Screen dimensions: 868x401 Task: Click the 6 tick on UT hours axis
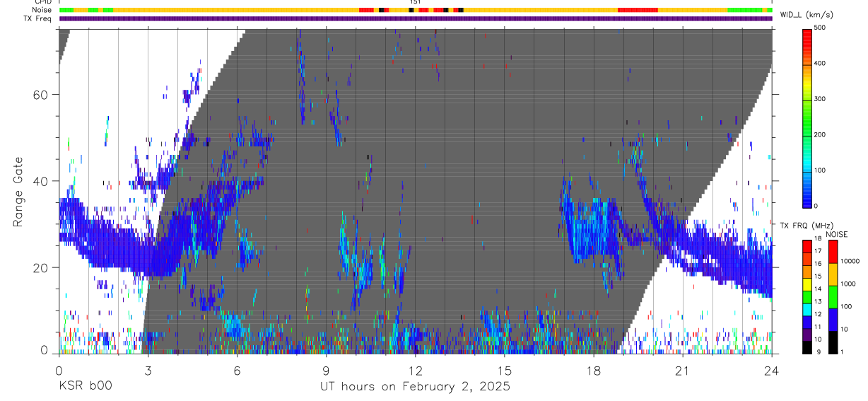237,371
